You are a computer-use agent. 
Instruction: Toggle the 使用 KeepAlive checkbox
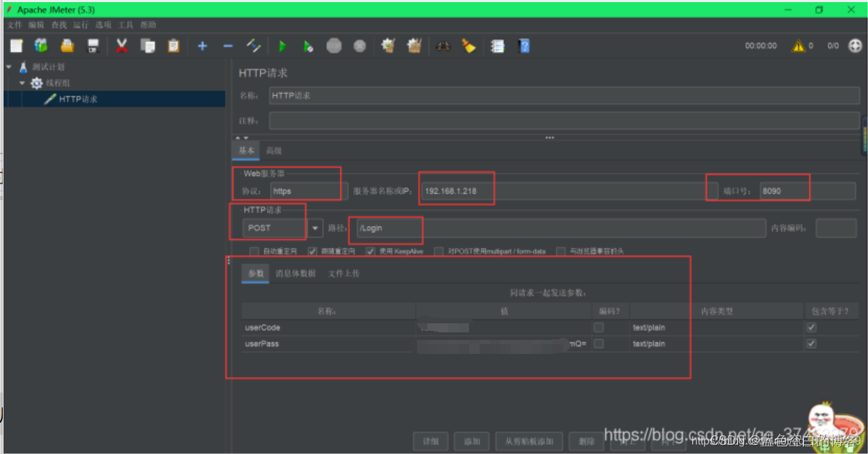tap(370, 251)
